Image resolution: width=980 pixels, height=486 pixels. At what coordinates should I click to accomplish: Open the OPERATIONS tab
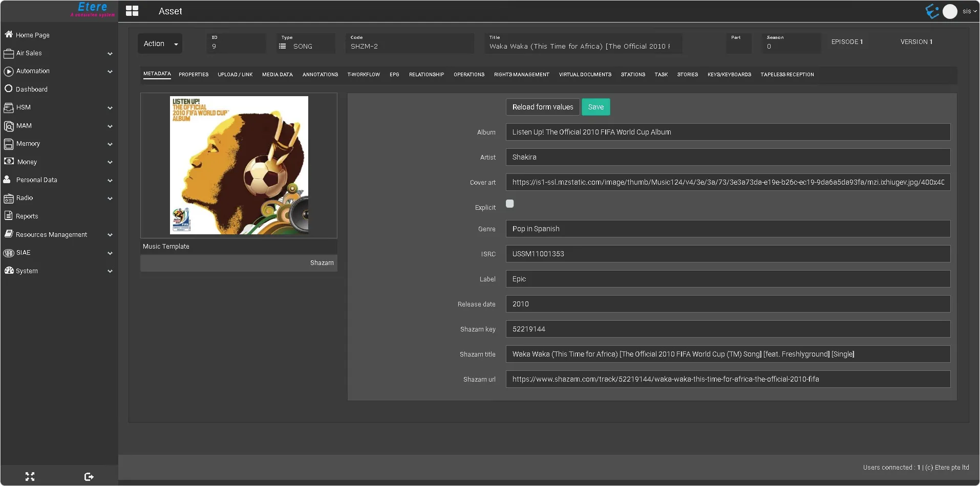pyautogui.click(x=469, y=75)
